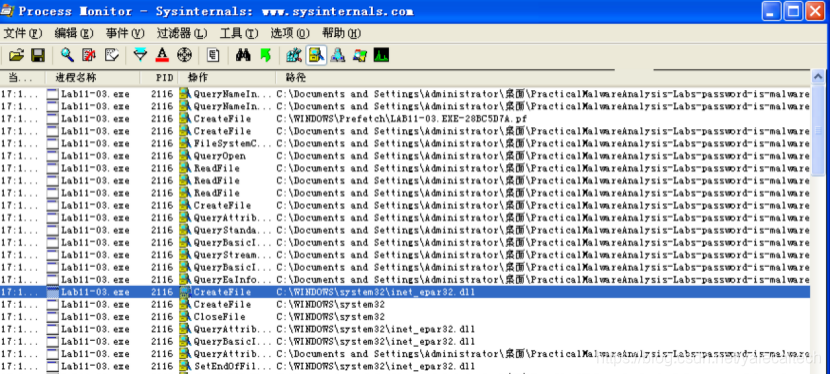Select the crosshair target icon
830x376 pixels.
pos(184,55)
